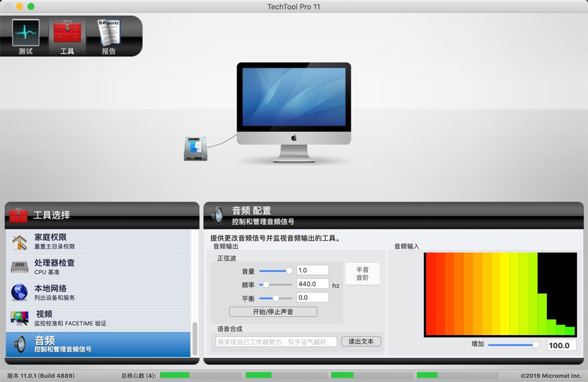Click the first CPU core usage bar

point(201,375)
